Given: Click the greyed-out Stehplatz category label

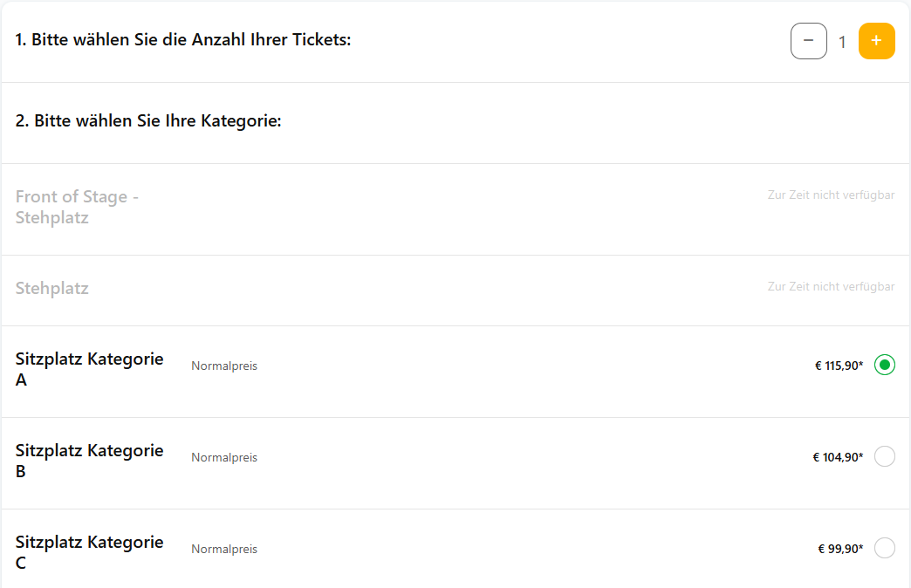Looking at the screenshot, I should coord(52,288).
